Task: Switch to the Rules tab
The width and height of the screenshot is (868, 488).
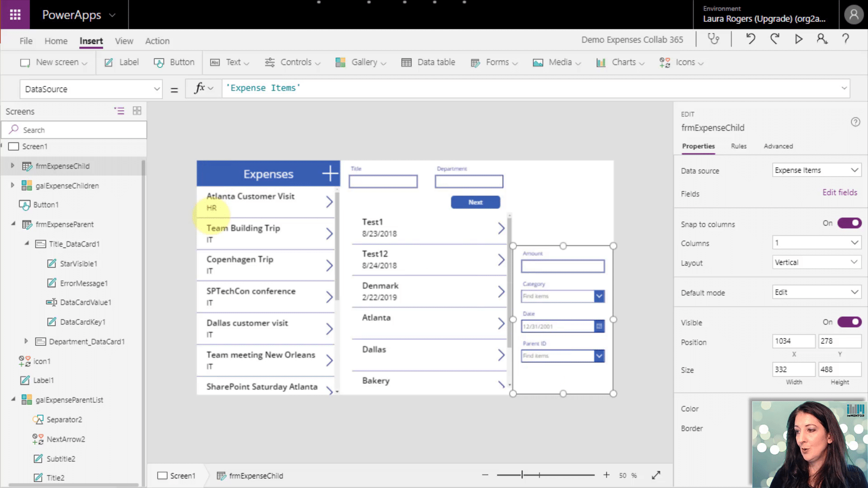Action: [739, 146]
